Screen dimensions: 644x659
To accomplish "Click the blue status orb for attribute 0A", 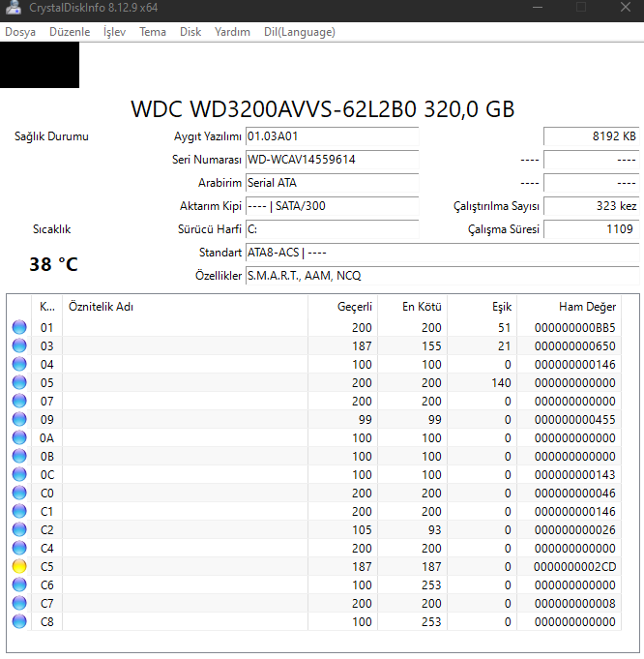I will click(19, 437).
